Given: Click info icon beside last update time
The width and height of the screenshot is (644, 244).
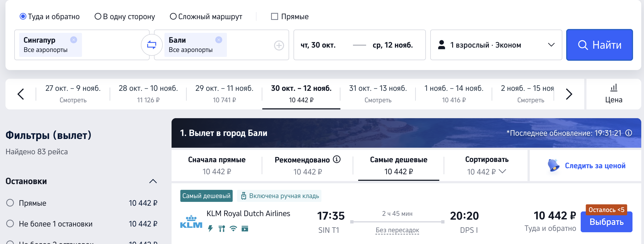Looking at the screenshot, I should click(x=629, y=133).
